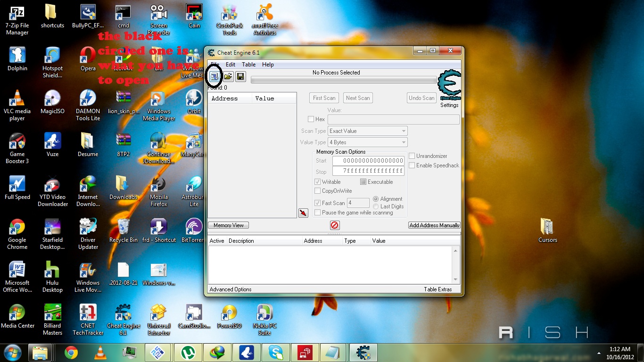Open Cheat Engine 6.1 desktop shortcut
Viewport: 644px width, 362px height.
point(124,320)
